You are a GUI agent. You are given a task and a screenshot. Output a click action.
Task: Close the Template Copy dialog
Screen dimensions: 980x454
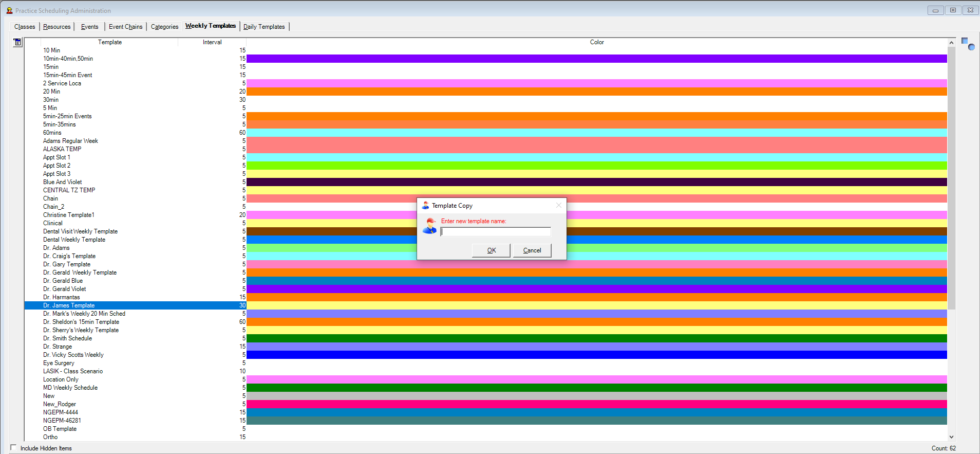click(x=558, y=205)
